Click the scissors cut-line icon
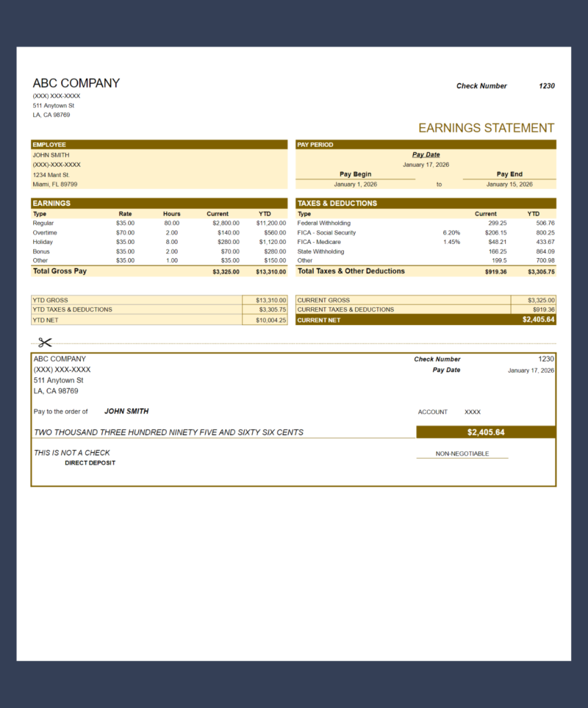This screenshot has height=708, width=588. (45, 343)
